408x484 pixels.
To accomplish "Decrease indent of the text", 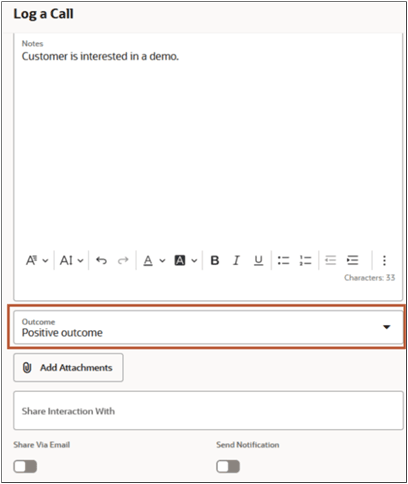I will pos(330,260).
